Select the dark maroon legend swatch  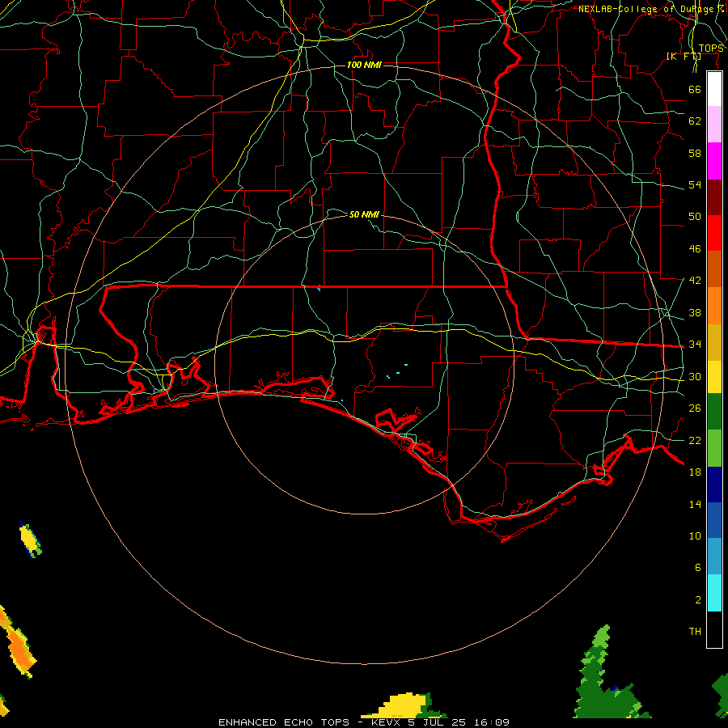click(714, 197)
